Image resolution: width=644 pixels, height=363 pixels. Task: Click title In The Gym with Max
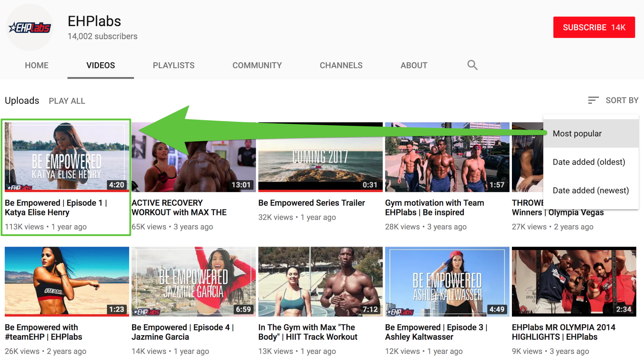click(308, 332)
